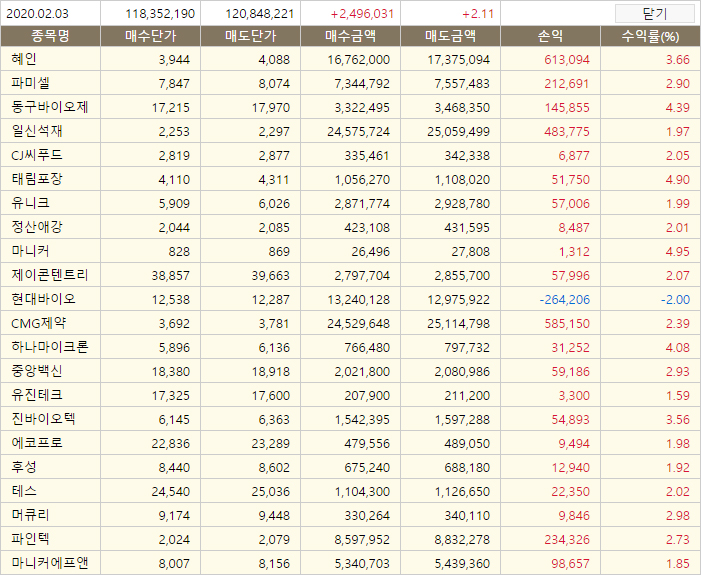Select the date 2020.02.03
This screenshot has height=575, width=701.
[x=38, y=14]
